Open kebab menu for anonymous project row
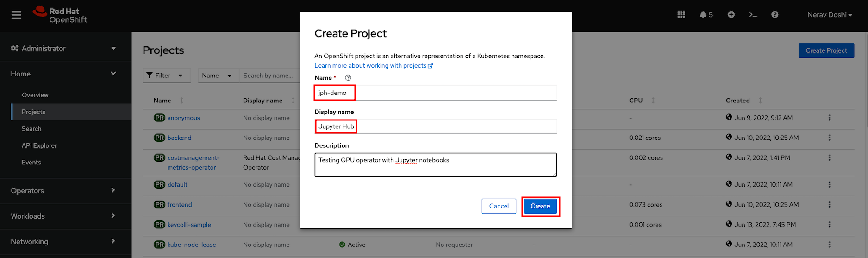 coord(829,118)
